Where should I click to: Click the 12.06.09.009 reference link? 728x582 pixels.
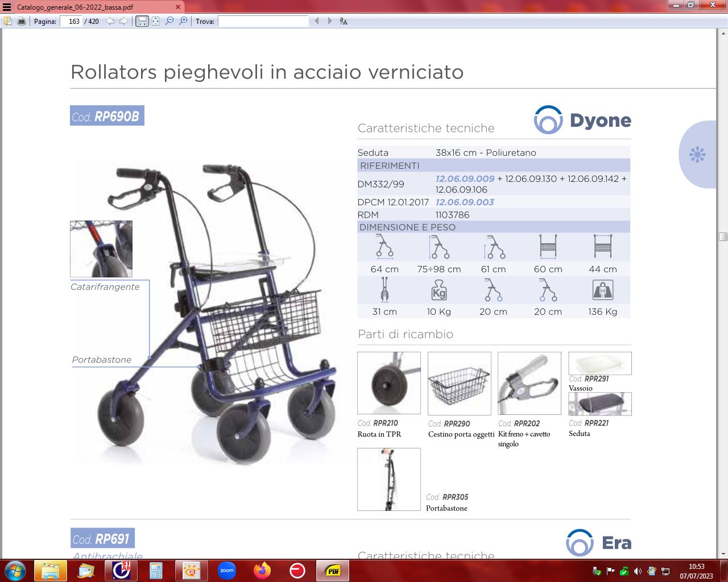(465, 178)
